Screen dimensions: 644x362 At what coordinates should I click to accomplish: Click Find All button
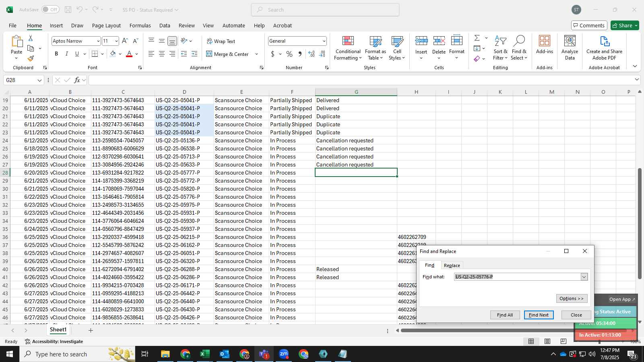tap(505, 315)
